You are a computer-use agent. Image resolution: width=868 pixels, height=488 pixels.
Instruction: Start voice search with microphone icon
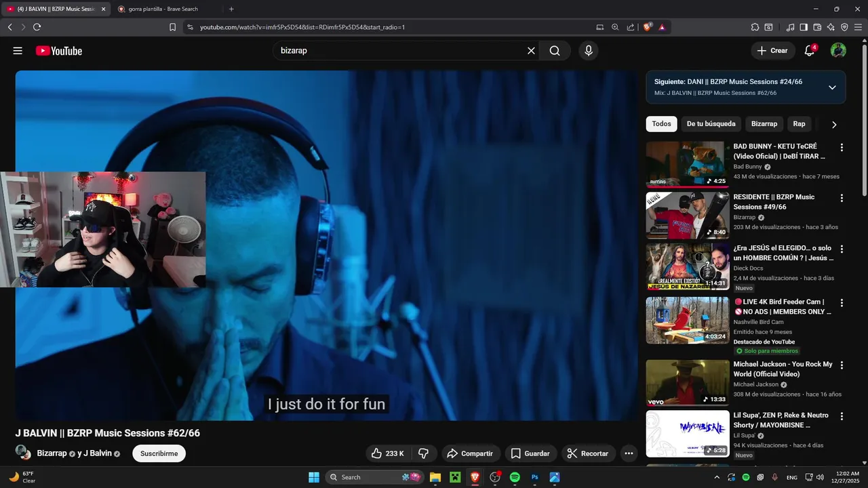(588, 51)
